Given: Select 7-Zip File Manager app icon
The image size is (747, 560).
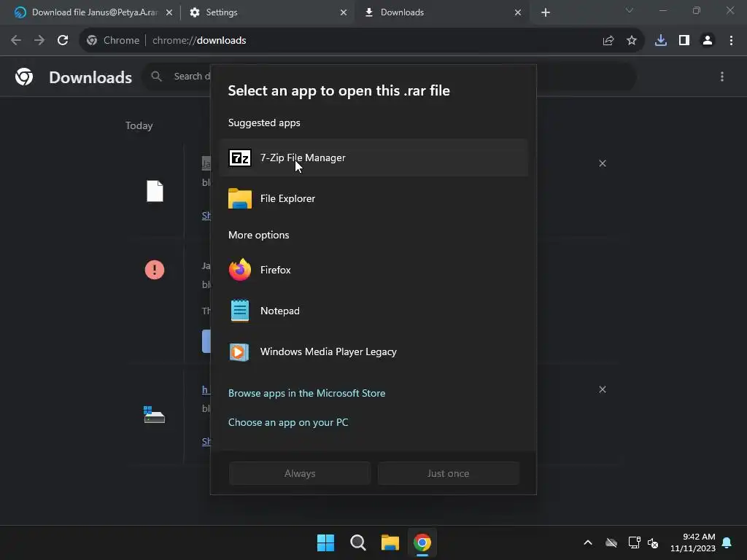Looking at the screenshot, I should (239, 157).
